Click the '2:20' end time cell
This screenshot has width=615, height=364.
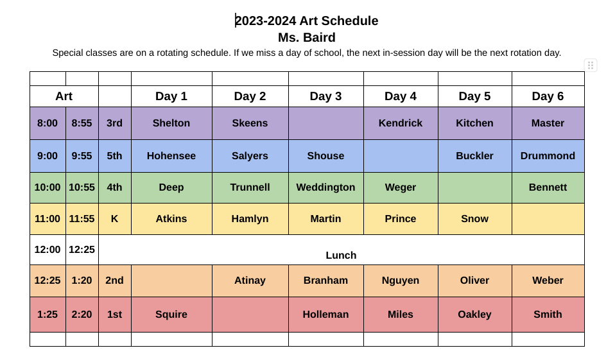tap(82, 315)
